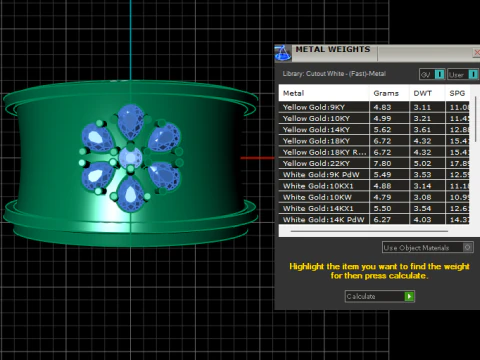Select the White Gold:10KX1 row
The image size is (480, 360).
(374, 186)
